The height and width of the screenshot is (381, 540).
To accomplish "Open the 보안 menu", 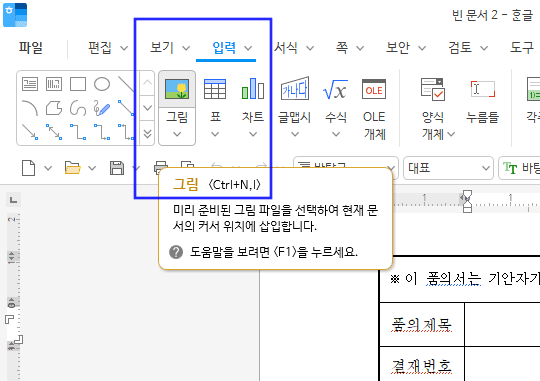I will coord(398,48).
